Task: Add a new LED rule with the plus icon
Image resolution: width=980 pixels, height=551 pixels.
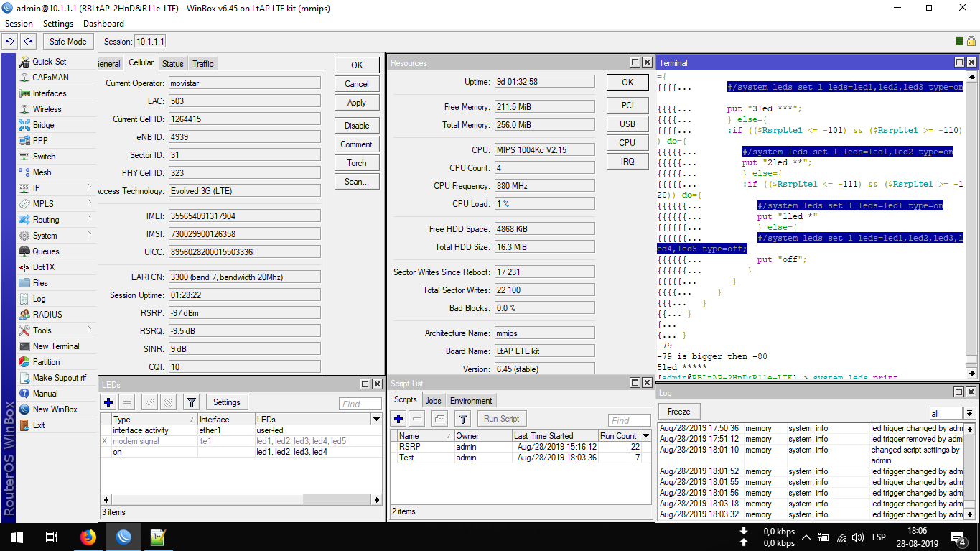Action: (x=108, y=402)
